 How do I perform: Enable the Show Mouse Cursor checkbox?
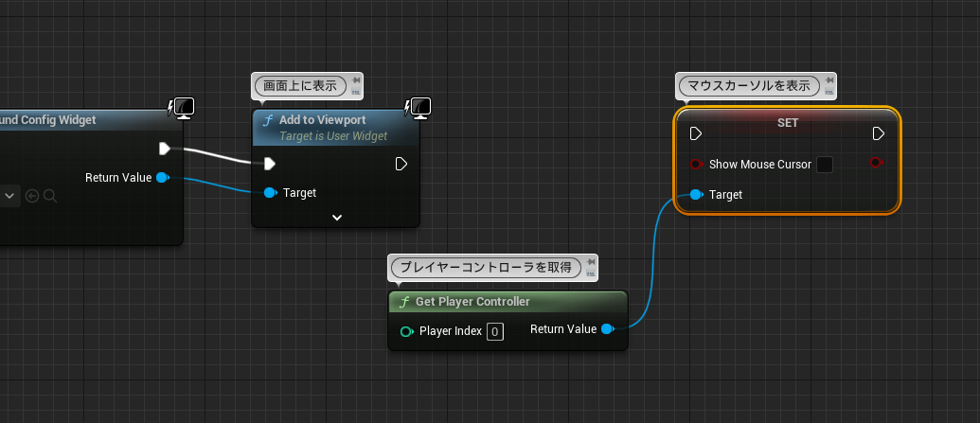[825, 165]
